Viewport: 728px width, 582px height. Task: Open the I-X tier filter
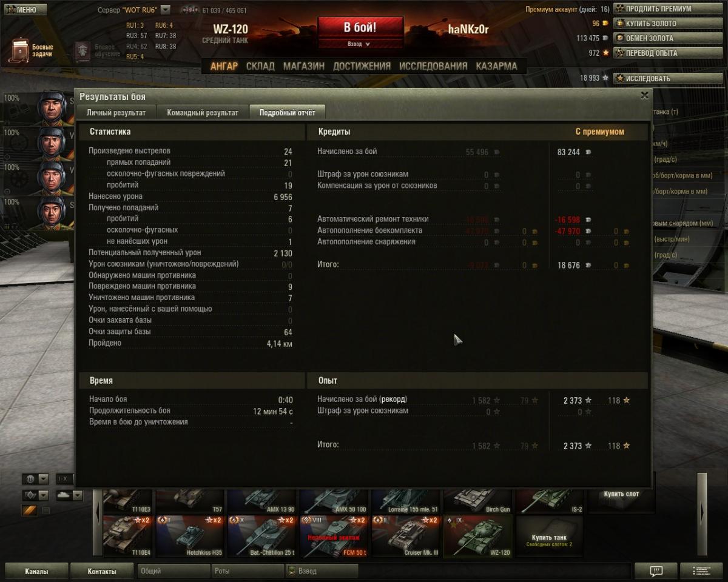(64, 479)
